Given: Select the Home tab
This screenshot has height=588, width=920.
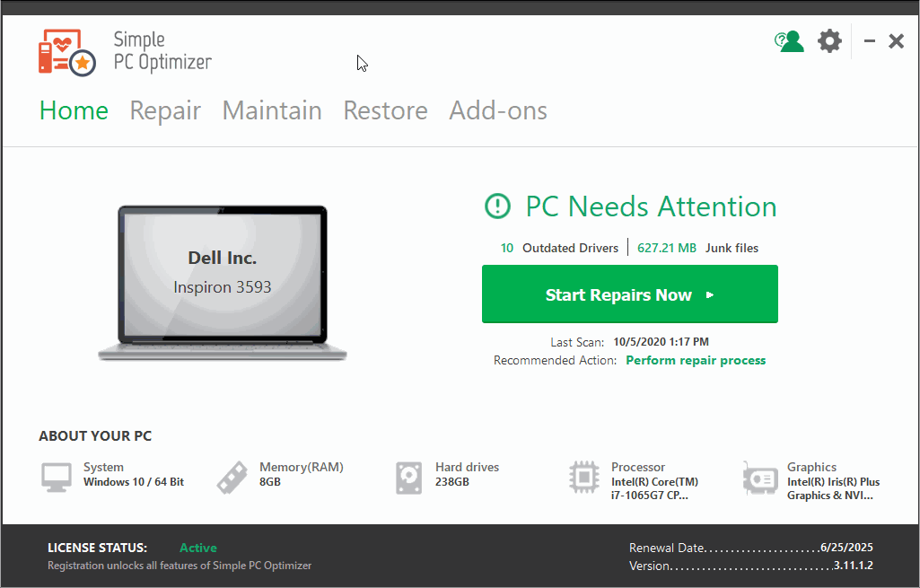Looking at the screenshot, I should coord(73,110).
